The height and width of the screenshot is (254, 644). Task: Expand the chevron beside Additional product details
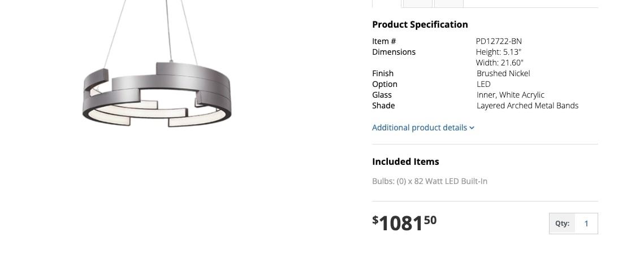(472, 128)
